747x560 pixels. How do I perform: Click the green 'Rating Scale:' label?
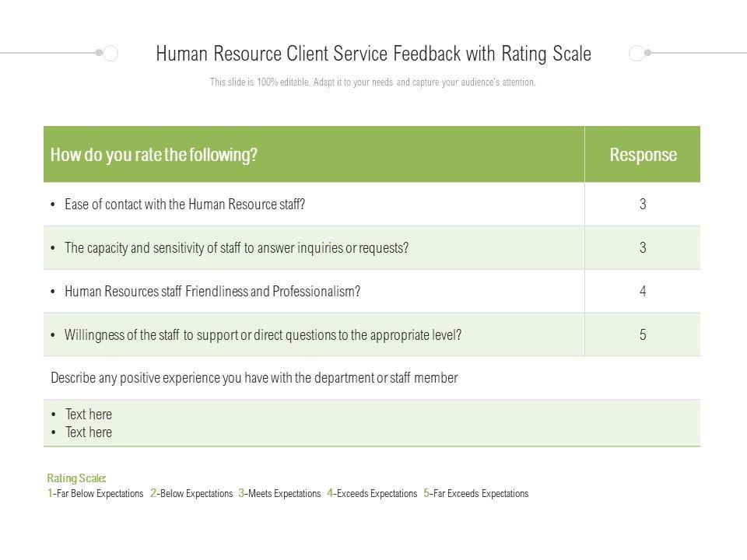[x=76, y=478]
